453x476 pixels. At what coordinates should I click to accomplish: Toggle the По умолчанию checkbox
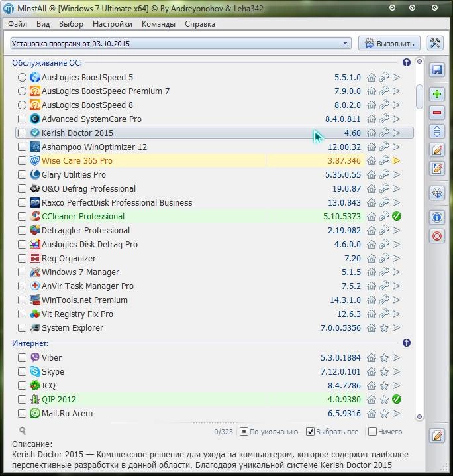pyautogui.click(x=244, y=432)
